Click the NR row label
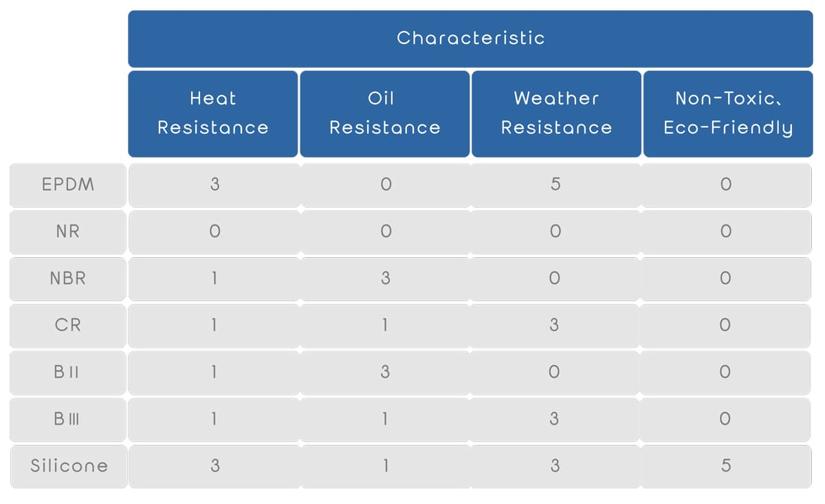825x504 pixels. [x=68, y=232]
